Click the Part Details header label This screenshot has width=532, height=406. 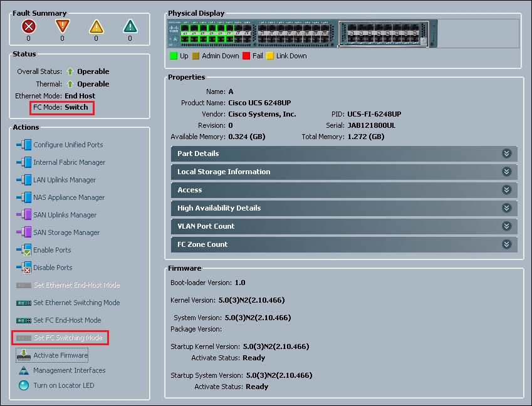click(x=198, y=154)
